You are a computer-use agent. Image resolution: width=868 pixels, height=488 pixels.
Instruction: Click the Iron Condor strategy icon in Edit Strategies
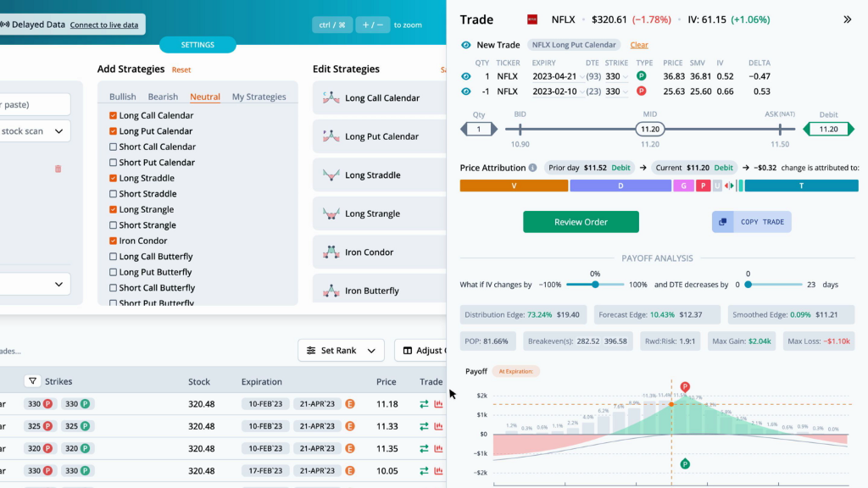coord(331,252)
